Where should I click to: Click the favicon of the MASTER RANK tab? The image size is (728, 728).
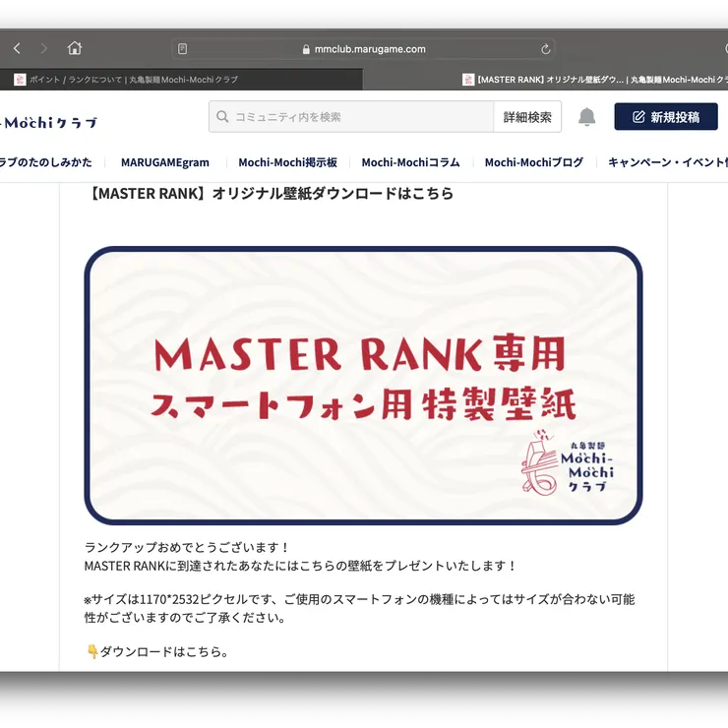click(x=468, y=80)
